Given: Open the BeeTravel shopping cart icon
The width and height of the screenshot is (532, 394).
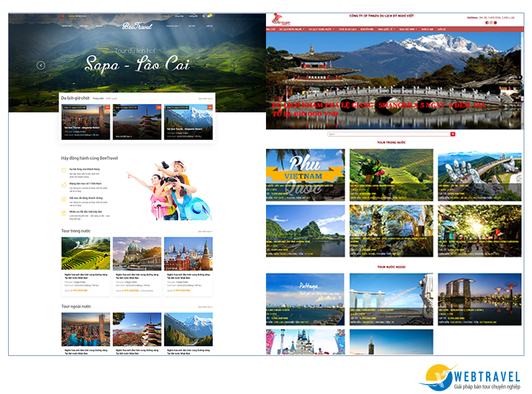Looking at the screenshot, I should 209,16.
